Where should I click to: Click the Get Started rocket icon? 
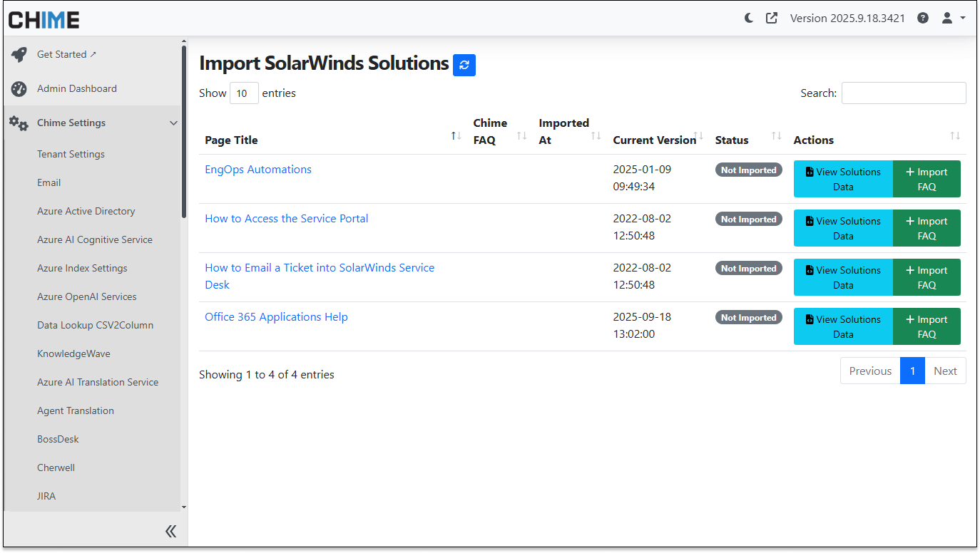(x=19, y=54)
